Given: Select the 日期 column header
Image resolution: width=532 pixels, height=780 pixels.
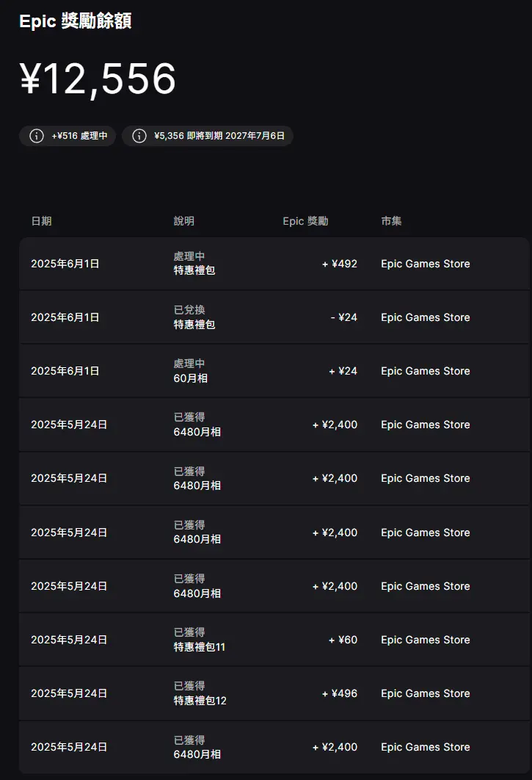Looking at the screenshot, I should tap(41, 221).
